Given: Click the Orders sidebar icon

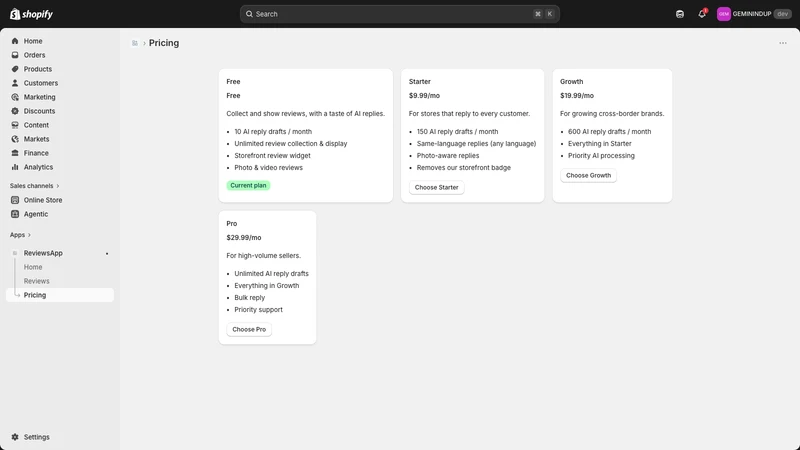Looking at the screenshot, I should coord(15,55).
